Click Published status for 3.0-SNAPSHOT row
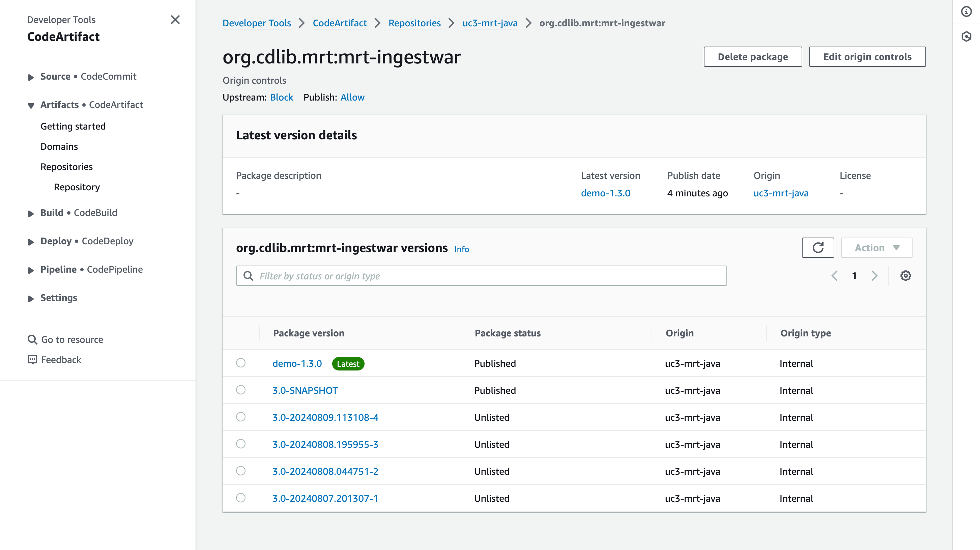The width and height of the screenshot is (980, 550). click(x=495, y=390)
